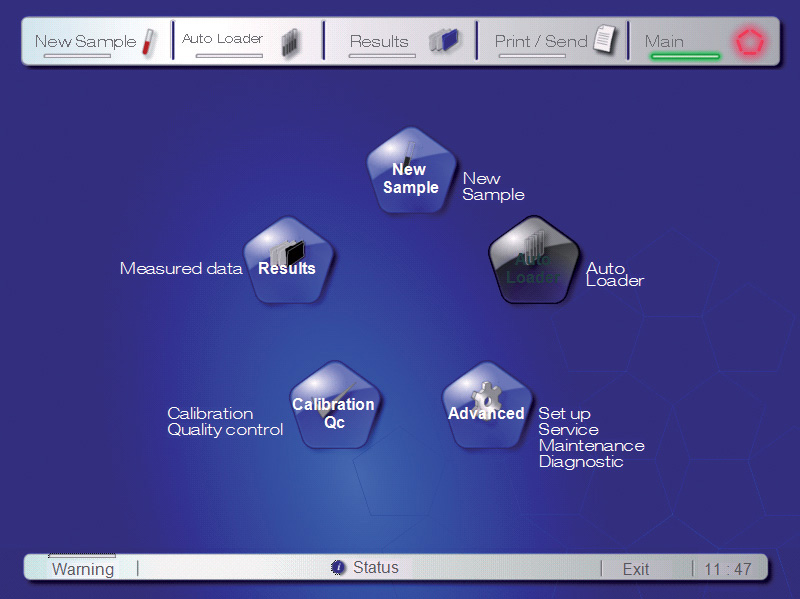Click the clock showing 11 : 47
The image size is (800, 599).
click(728, 569)
